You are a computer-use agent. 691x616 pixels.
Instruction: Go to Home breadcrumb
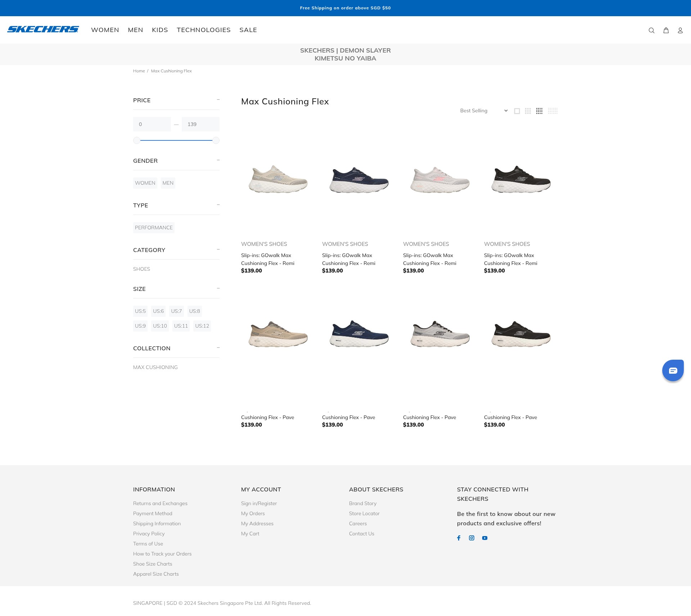click(x=139, y=71)
